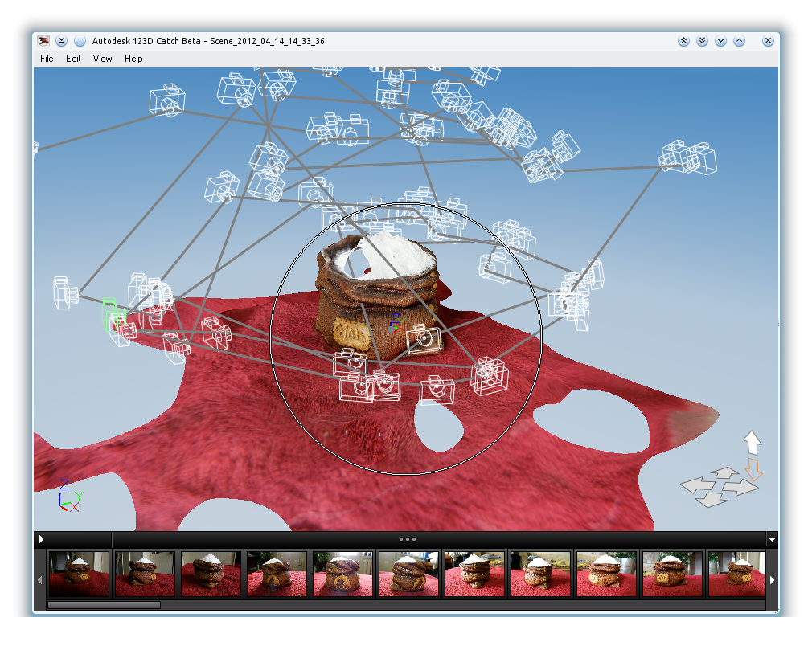Select the solid camera in front of the sack
812x646 pixels.
[x=424, y=339]
